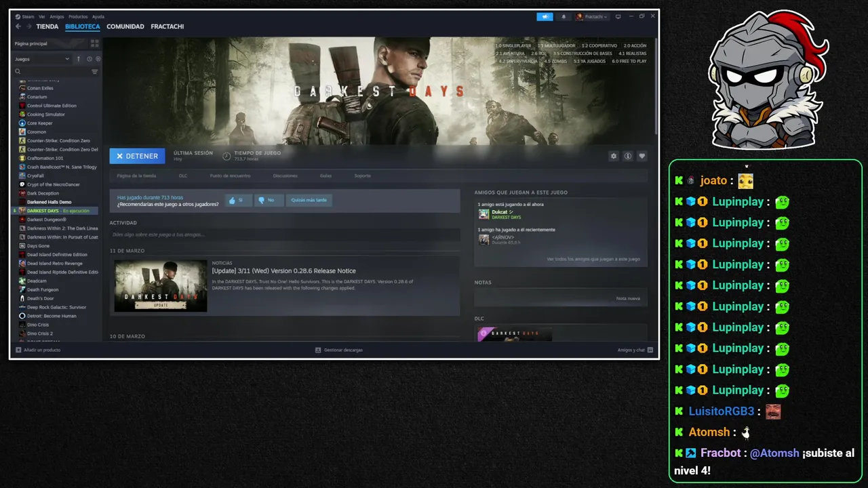
Task: Click the 1.2 COOPERATIVO category tag
Action: 599,45
